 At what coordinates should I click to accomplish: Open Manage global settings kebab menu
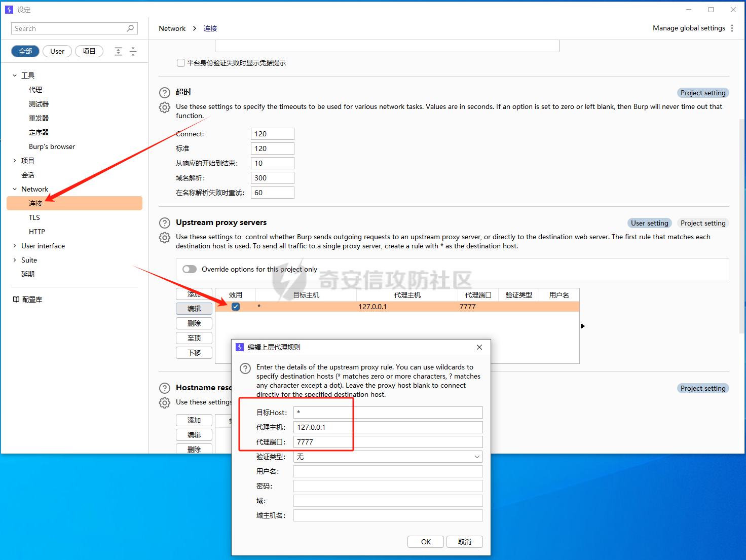[732, 28]
